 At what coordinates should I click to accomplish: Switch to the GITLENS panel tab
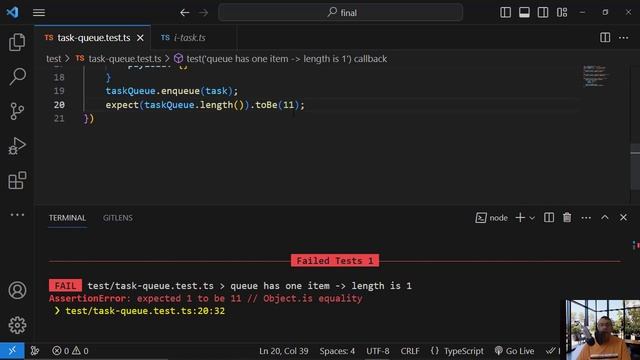[x=118, y=218]
